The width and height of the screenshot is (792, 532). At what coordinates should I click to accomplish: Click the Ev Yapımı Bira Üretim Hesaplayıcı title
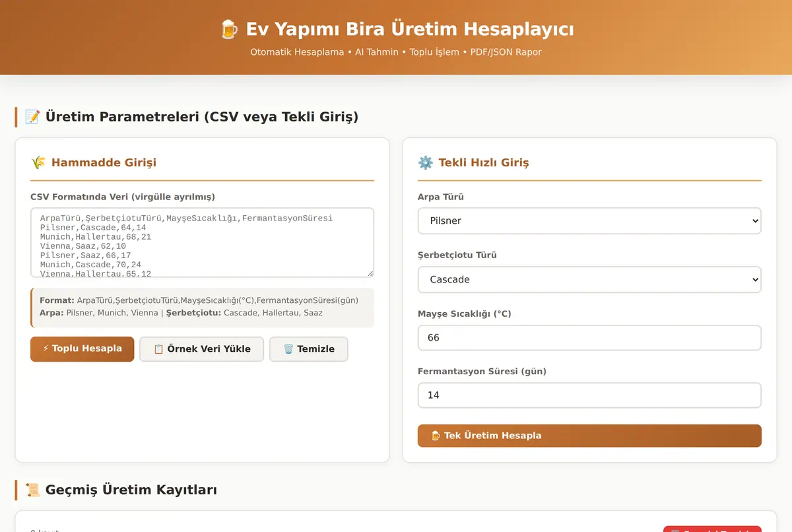[410, 29]
